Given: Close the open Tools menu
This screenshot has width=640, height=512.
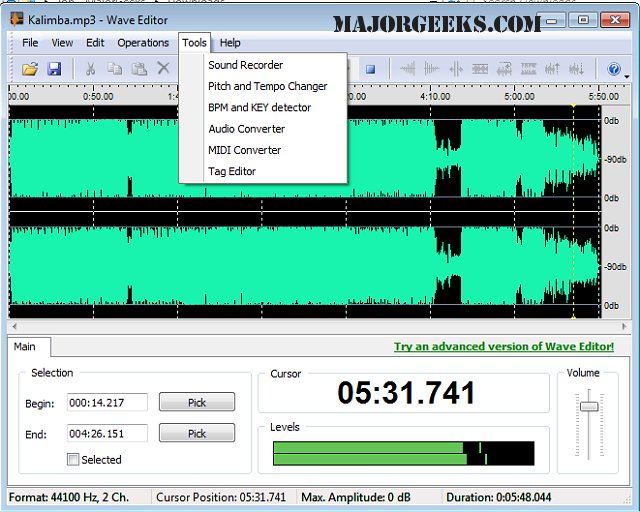Looking at the screenshot, I should (194, 43).
